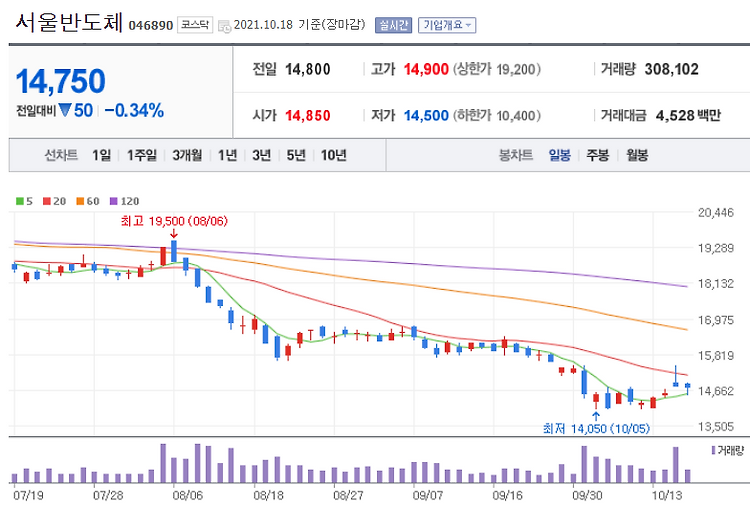Click the 하한가 10,400 text
The width and height of the screenshot is (750, 506).
[496, 115]
